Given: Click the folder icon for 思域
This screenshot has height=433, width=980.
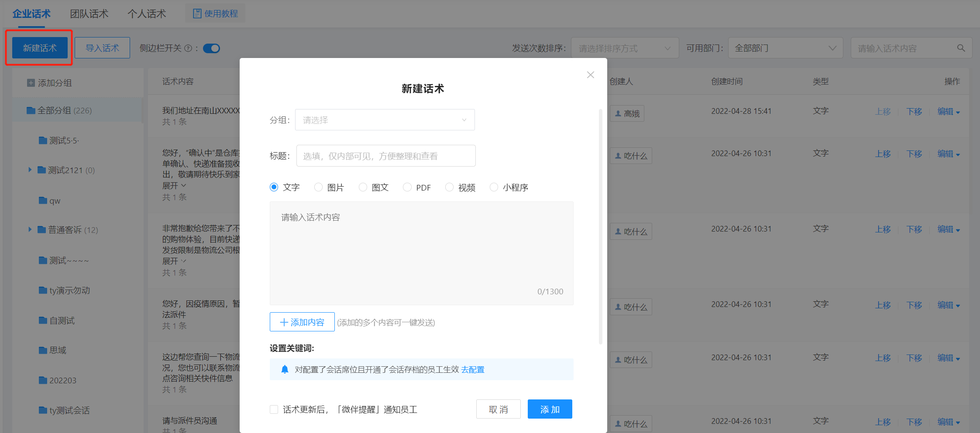Looking at the screenshot, I should tap(43, 350).
